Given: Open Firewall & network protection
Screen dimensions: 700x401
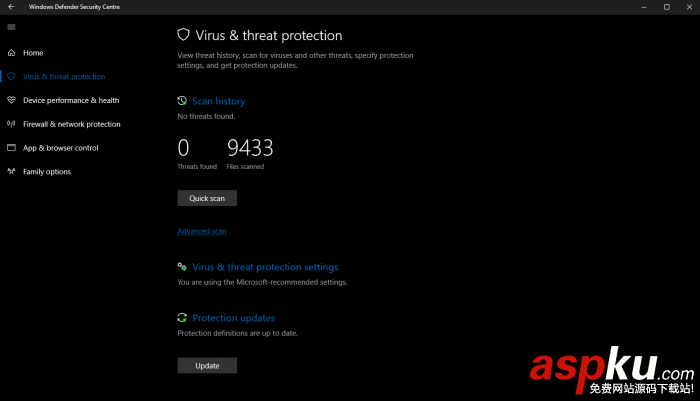Looking at the screenshot, I should click(72, 124).
